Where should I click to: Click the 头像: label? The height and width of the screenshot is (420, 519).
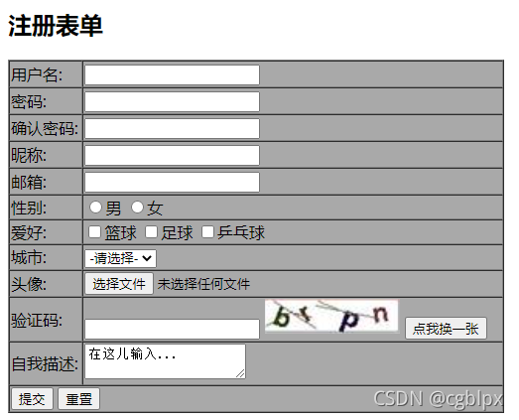pyautogui.click(x=29, y=284)
